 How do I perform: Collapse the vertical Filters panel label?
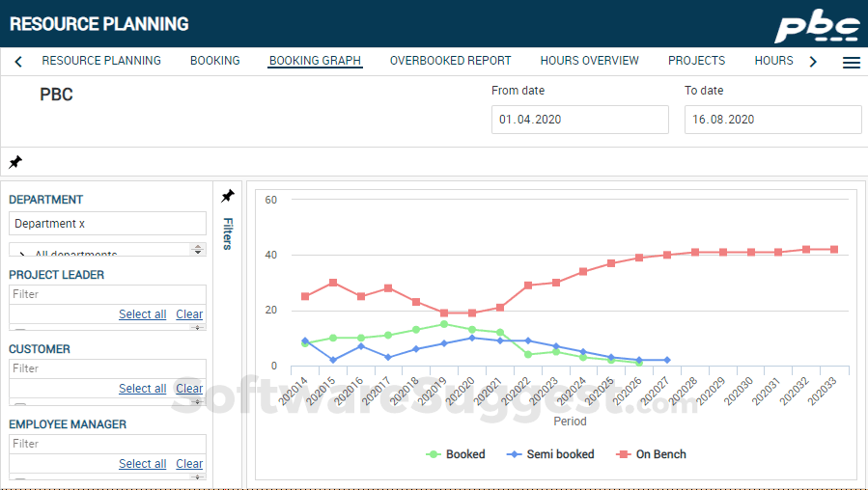coord(228,233)
